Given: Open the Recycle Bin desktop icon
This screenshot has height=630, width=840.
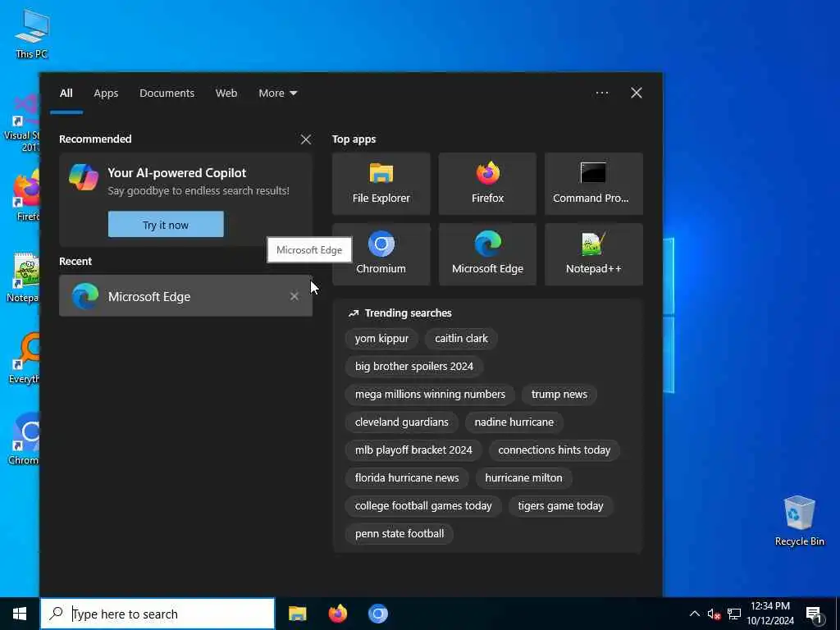Looking at the screenshot, I should 799,520.
